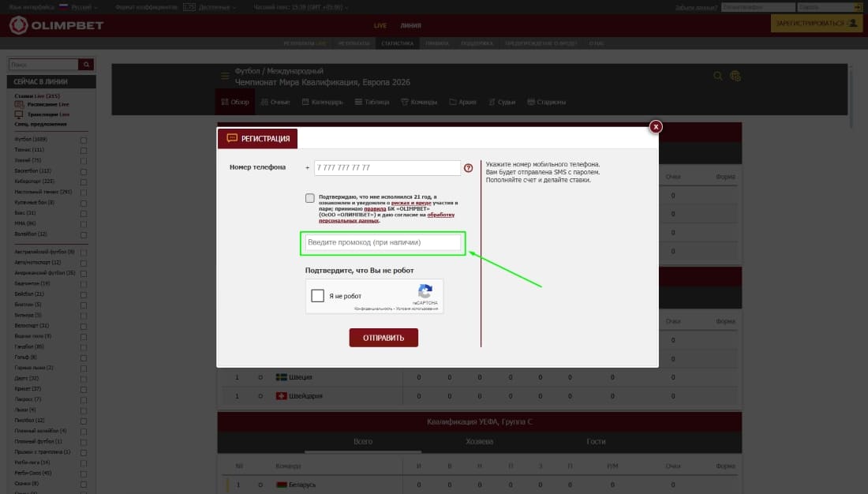Click the promo code input field
The height and width of the screenshot is (494, 868).
(383, 242)
